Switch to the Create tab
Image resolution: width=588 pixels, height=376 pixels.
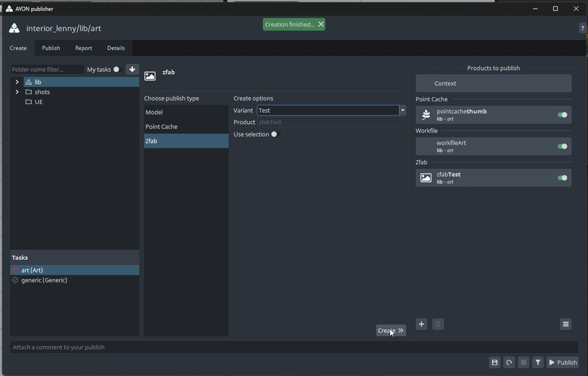point(18,48)
